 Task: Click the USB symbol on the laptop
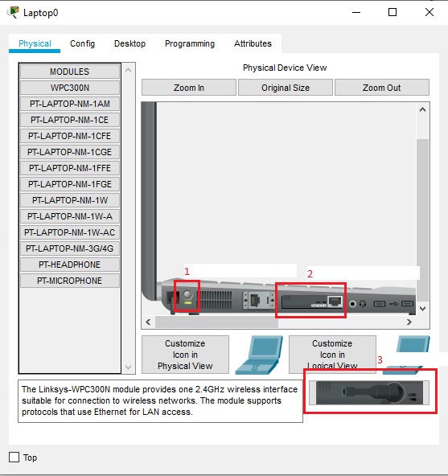[x=393, y=304]
